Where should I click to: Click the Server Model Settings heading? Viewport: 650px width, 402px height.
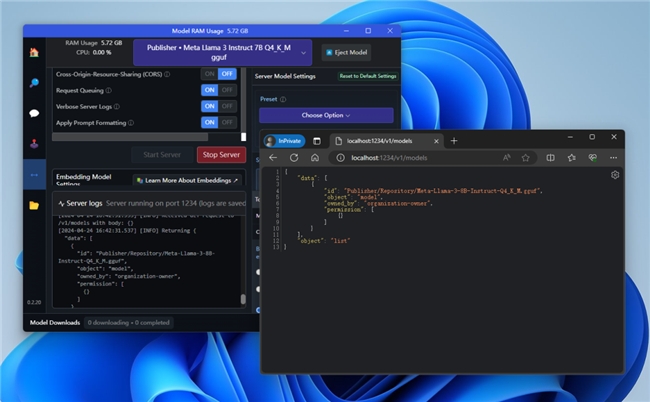click(285, 76)
